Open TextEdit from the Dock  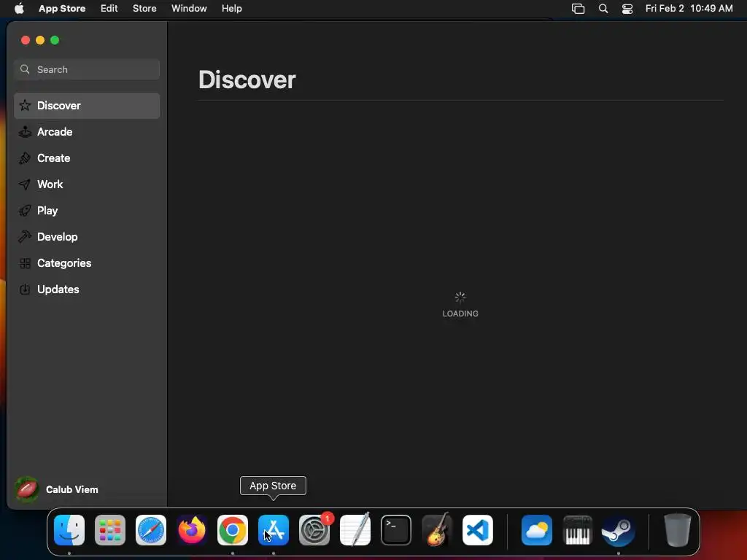(355, 530)
